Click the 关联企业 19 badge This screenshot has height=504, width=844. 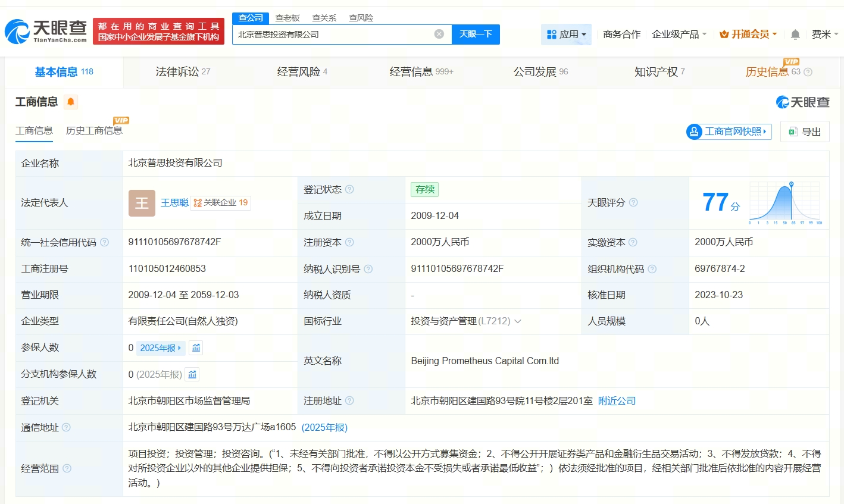point(221,203)
